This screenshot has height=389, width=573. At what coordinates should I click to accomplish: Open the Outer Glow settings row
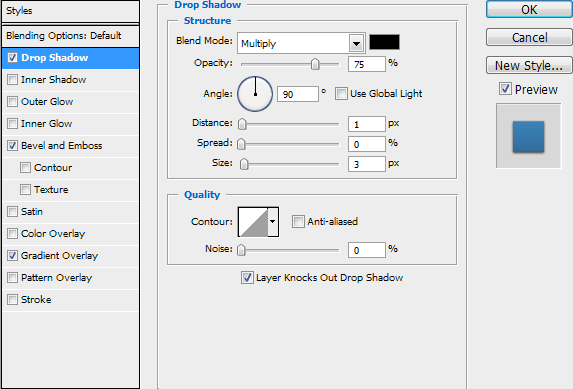tap(71, 102)
